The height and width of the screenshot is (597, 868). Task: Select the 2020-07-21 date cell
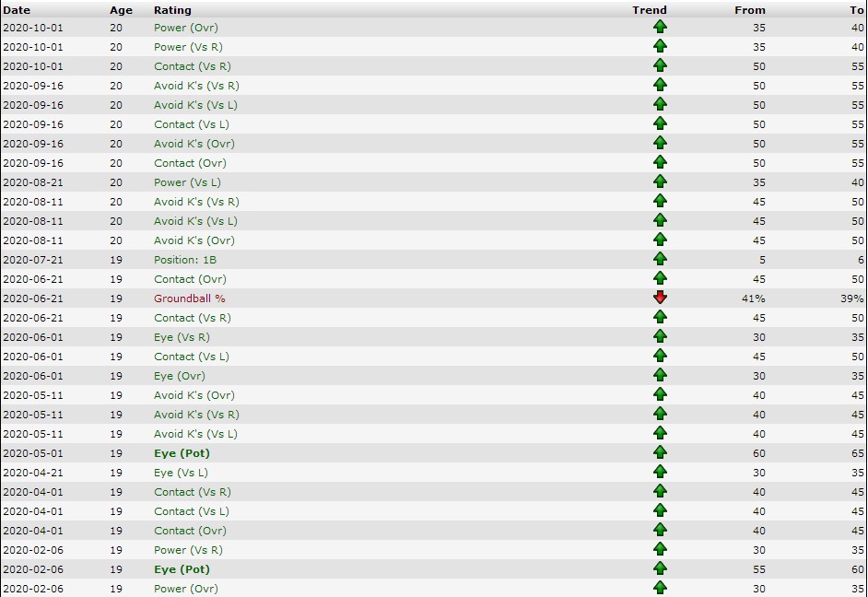(32, 260)
